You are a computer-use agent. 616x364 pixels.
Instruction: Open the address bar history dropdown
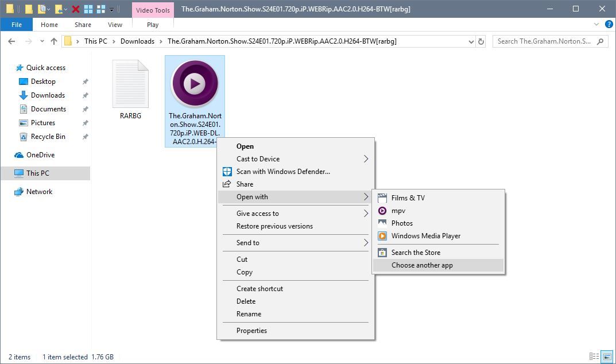tap(471, 41)
